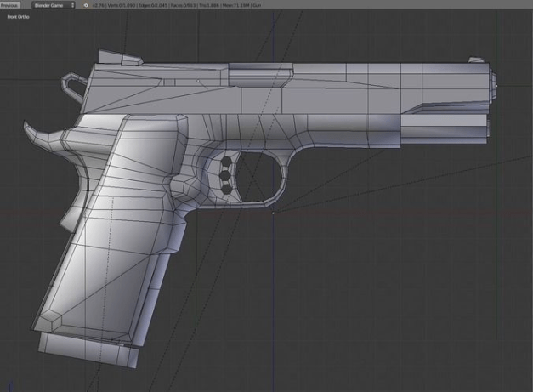Viewport: 533px width, 392px height.
Task: Open the Blender Game render engine dropdown
Action: tap(53, 5)
